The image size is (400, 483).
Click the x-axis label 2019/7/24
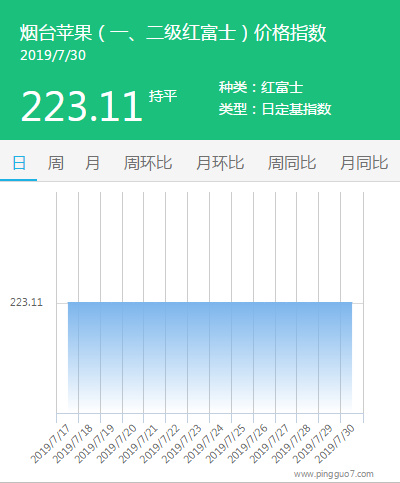(205, 444)
